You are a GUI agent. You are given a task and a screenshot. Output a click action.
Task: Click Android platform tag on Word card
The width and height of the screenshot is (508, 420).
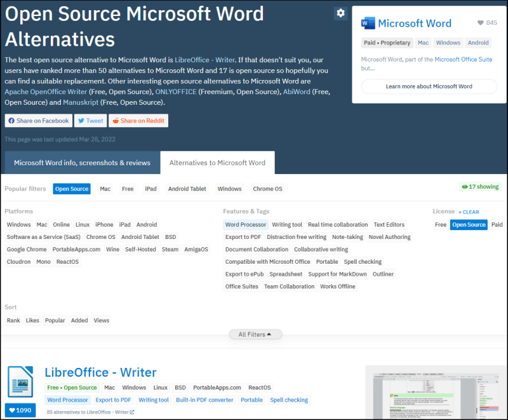pos(478,43)
